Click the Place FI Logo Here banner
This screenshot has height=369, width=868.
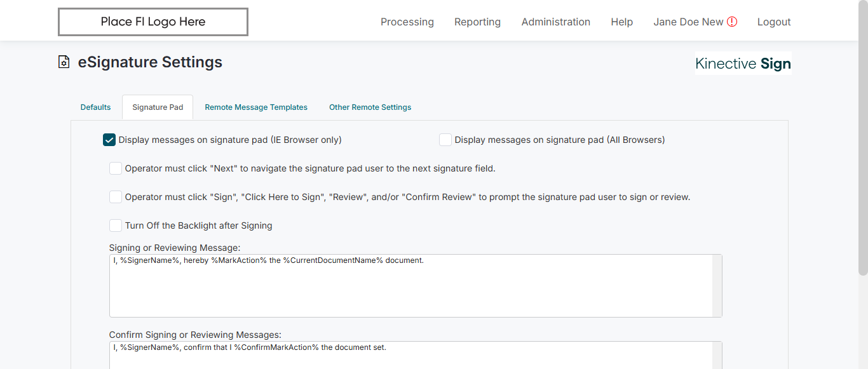tap(153, 22)
